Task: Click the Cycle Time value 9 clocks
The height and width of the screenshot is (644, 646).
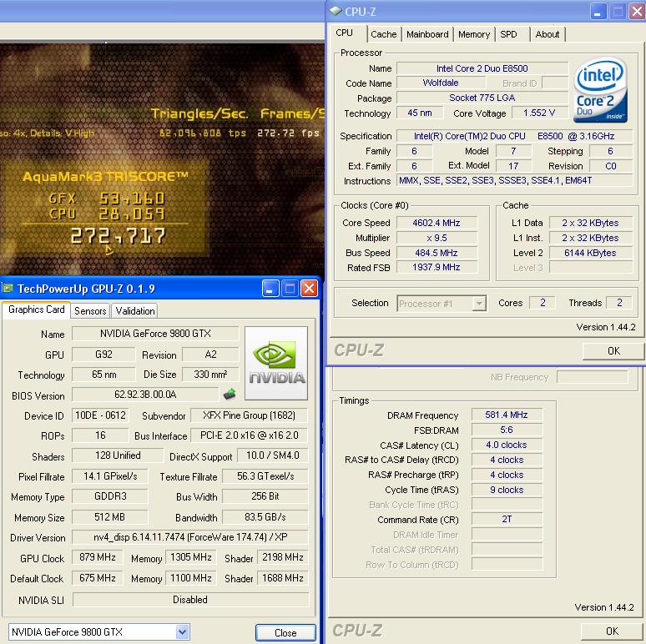Action: pyautogui.click(x=507, y=490)
